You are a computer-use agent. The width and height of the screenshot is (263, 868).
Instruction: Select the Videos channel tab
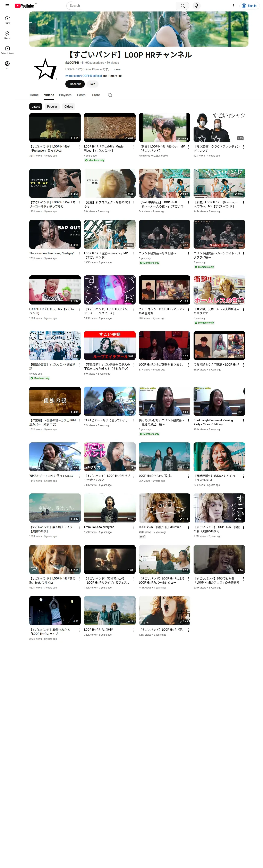click(49, 95)
